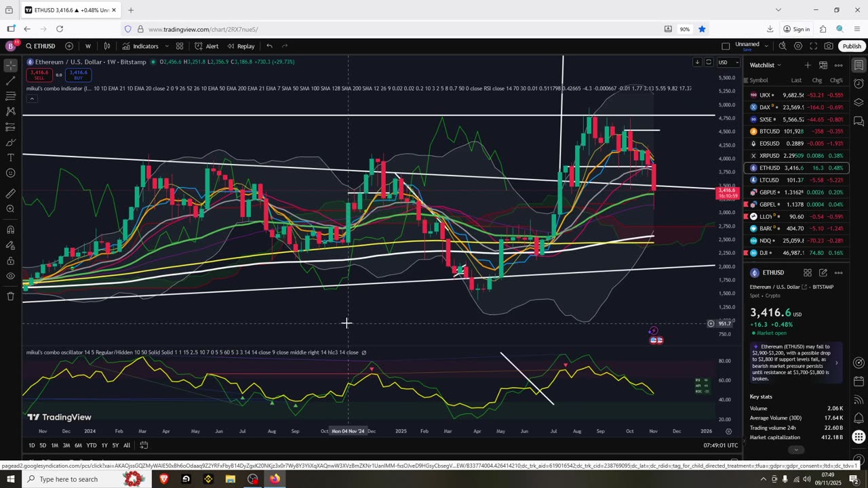Open the W timeframe interval selector
Image resolution: width=868 pixels, height=488 pixels.
[x=88, y=46]
